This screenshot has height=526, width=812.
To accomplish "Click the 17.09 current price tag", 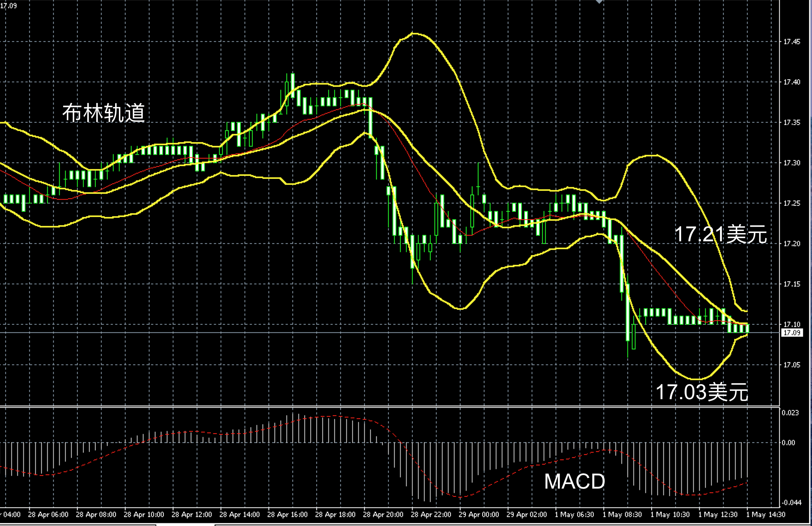I will pyautogui.click(x=791, y=333).
